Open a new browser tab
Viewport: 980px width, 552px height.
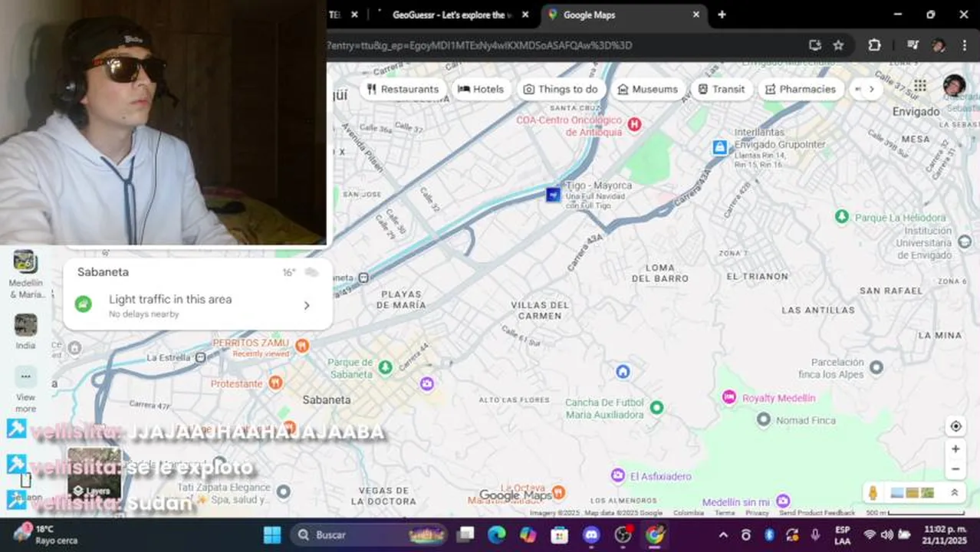pos(722,15)
